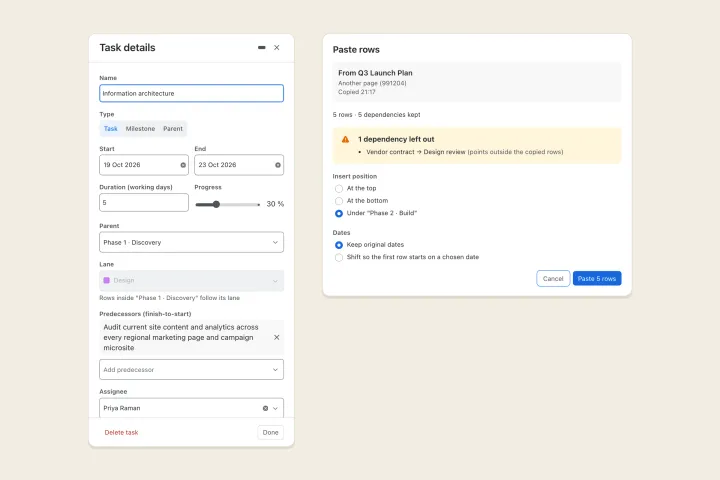720x480 pixels.
Task: Click the 30 % progress value
Action: (275, 204)
